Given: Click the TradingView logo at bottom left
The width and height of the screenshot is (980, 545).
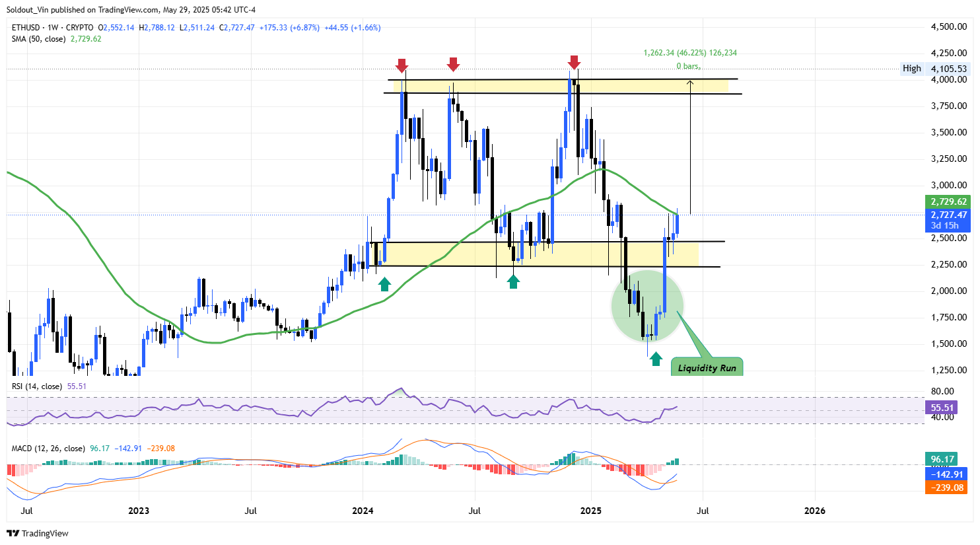Looking at the screenshot, I should [38, 533].
